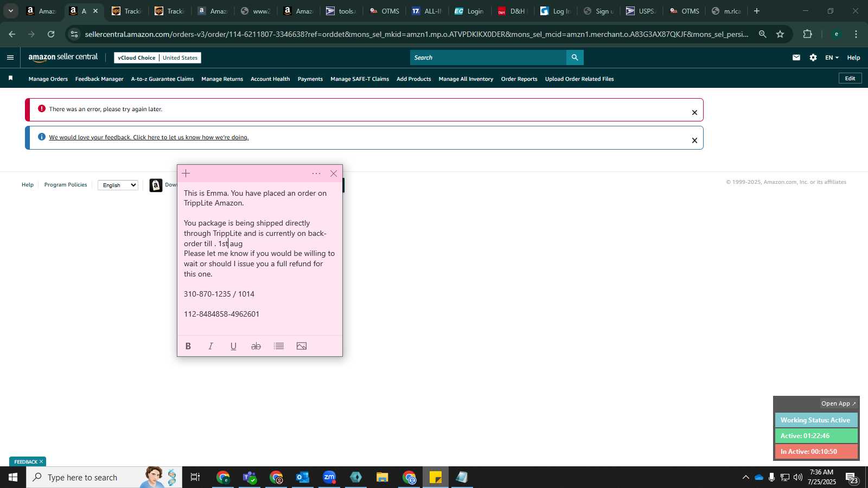Open Seller Central messages envelope
Image resolution: width=868 pixels, height=488 pixels.
coord(796,57)
